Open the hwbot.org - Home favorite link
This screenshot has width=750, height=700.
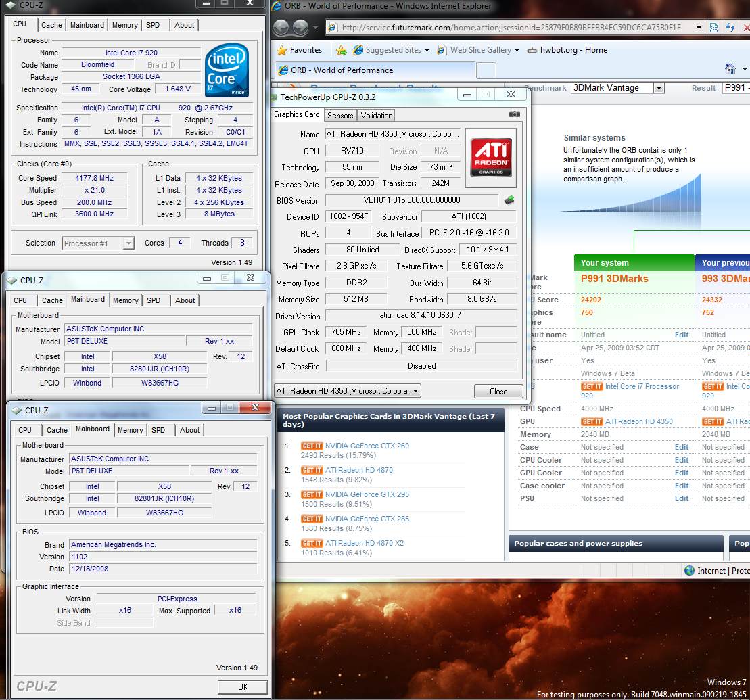tap(568, 50)
